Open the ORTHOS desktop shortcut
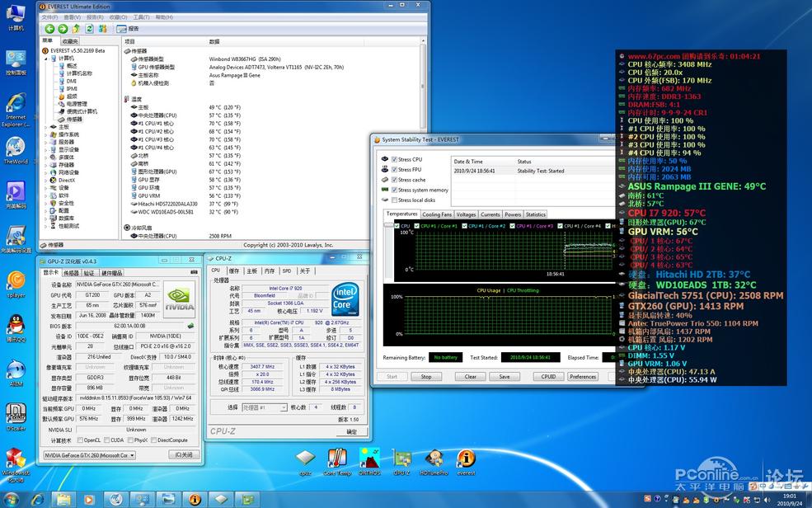This screenshot has height=508, width=812. tap(369, 461)
